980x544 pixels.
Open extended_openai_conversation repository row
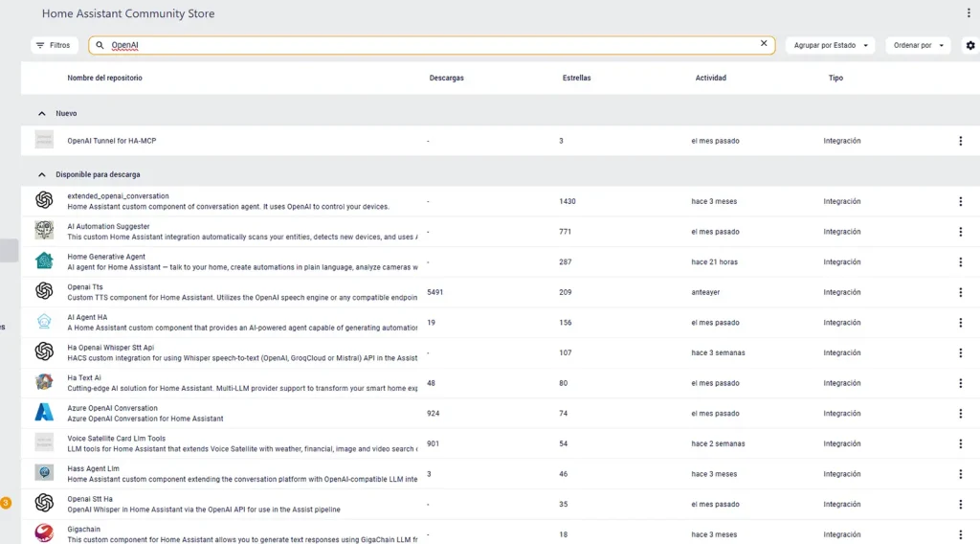[500, 201]
